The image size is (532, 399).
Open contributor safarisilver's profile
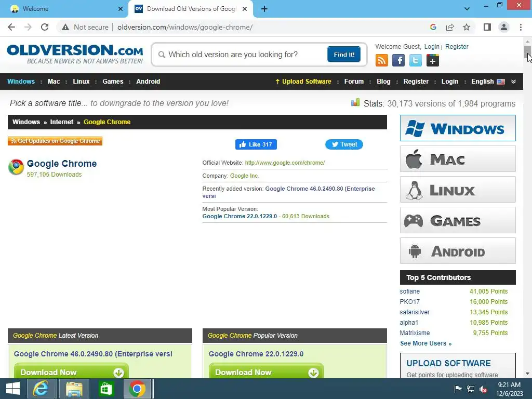pyautogui.click(x=415, y=312)
